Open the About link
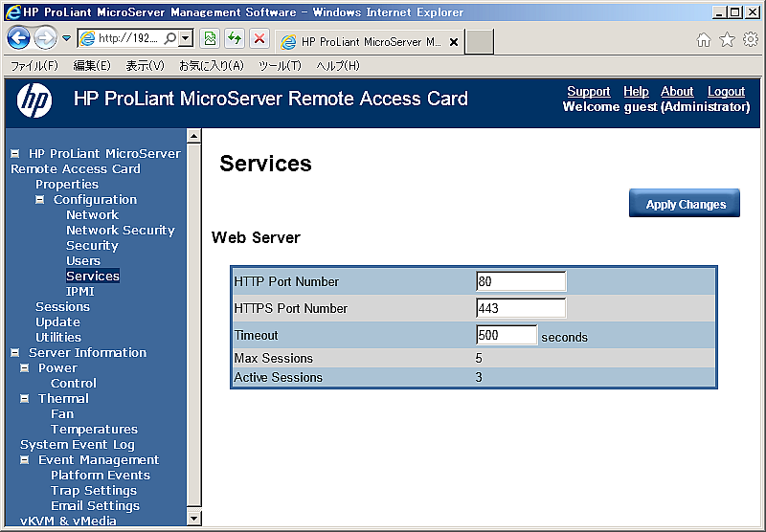Image resolution: width=766 pixels, height=532 pixels. 677,91
